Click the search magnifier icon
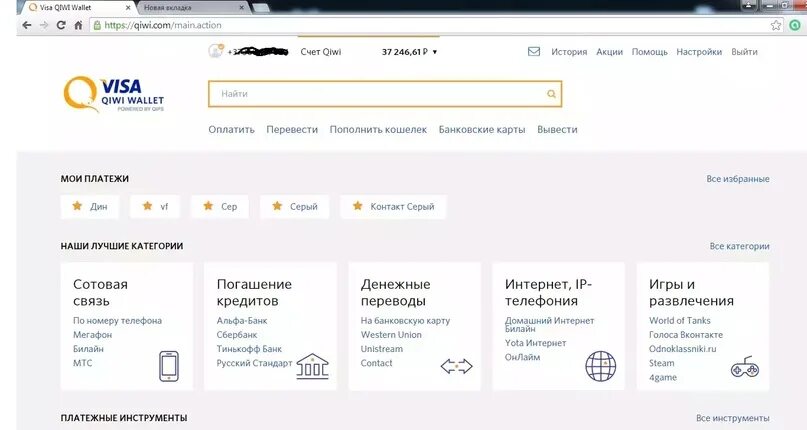Viewport: 807px width, 430px height. pyautogui.click(x=551, y=94)
